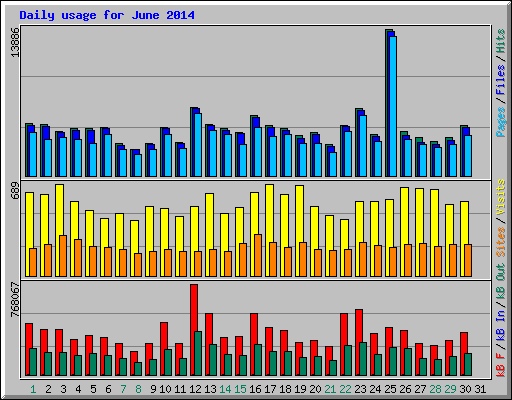Click the orange Sites bar for day 16
The width and height of the screenshot is (512, 400).
tap(258, 255)
